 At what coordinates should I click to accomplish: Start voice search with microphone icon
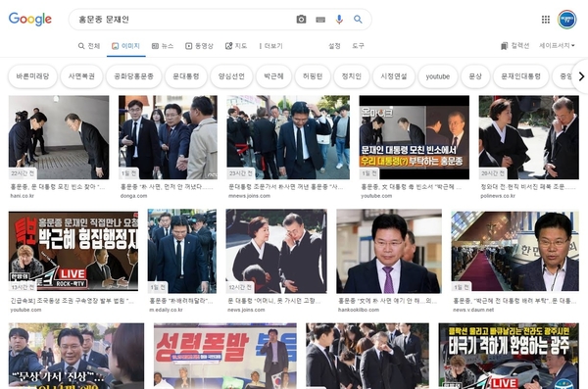point(339,20)
